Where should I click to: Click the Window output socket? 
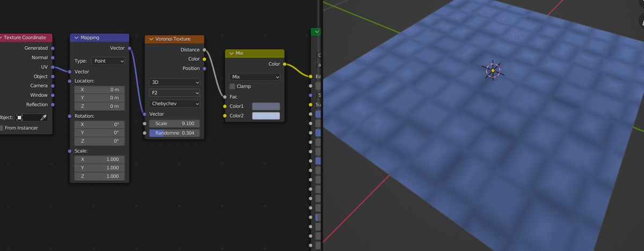tap(53, 95)
